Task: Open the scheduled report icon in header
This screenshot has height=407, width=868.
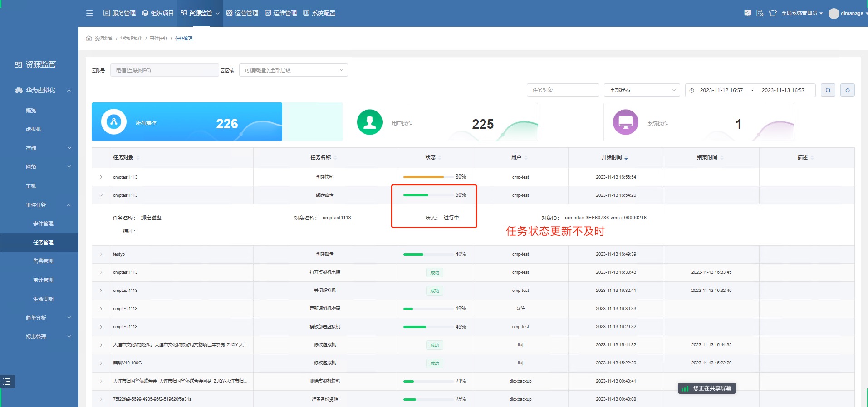Action: pos(760,13)
